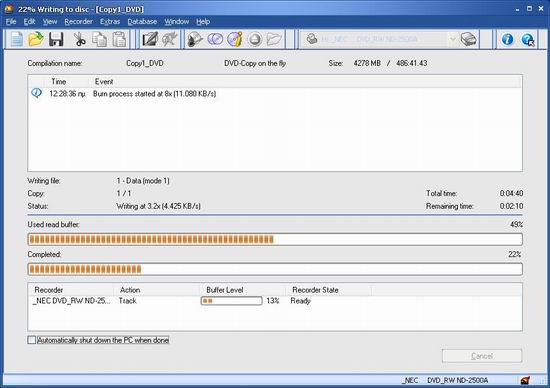This screenshot has width=550, height=388.
Task: Click the 486:41.43 duration value
Action: click(411, 63)
